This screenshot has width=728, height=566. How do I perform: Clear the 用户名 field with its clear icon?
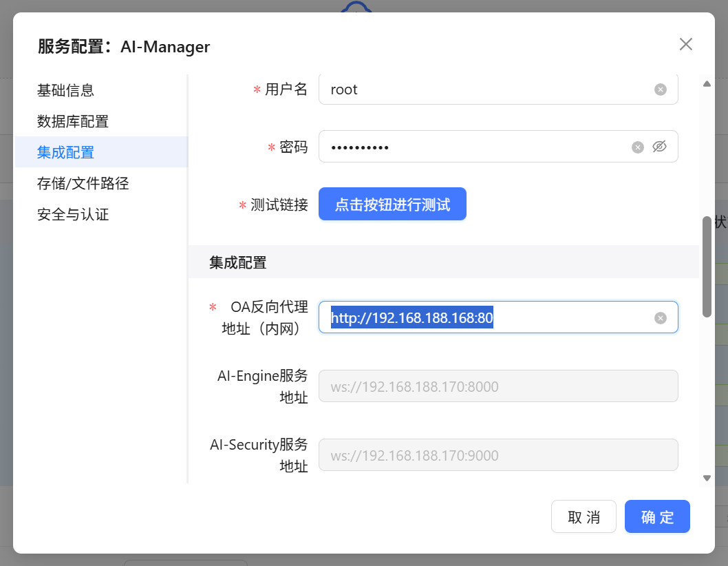pos(660,90)
